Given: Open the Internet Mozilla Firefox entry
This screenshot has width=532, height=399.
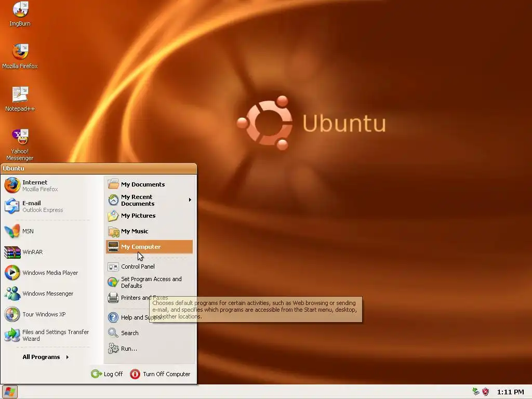Looking at the screenshot, I should (48, 185).
